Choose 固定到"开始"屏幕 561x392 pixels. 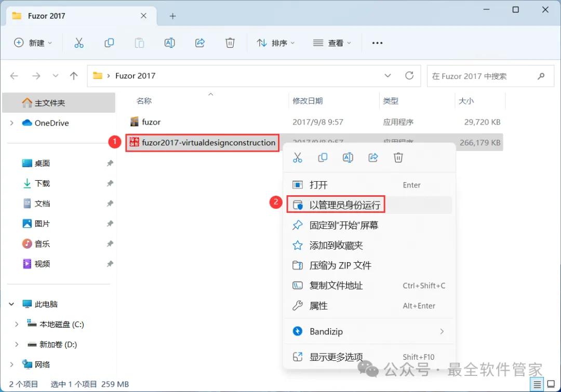369,225
